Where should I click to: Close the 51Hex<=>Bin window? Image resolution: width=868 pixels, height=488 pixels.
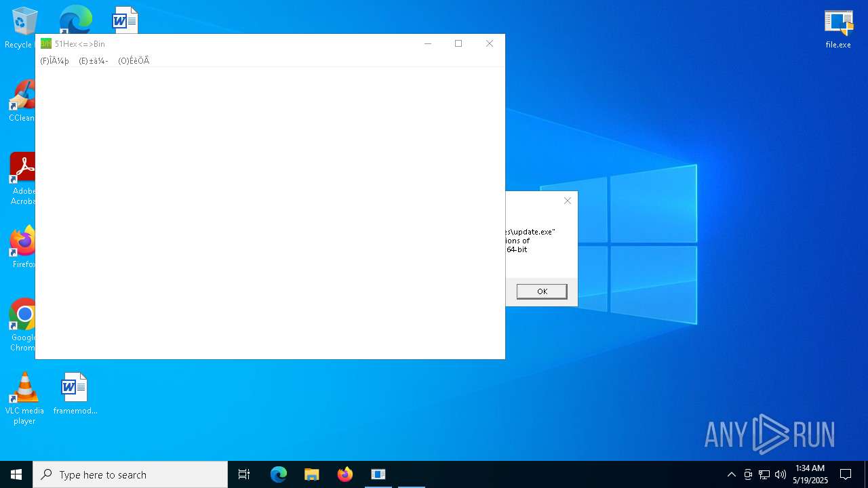(x=490, y=43)
